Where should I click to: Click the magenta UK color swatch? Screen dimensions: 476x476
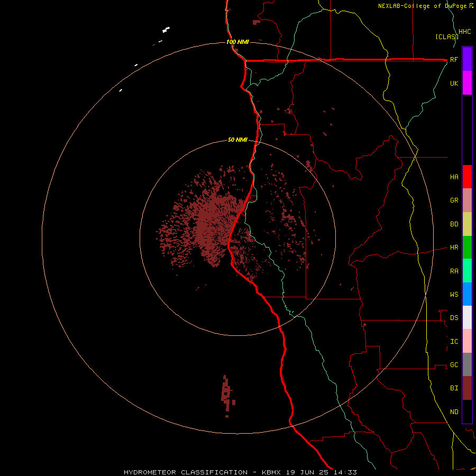pyautogui.click(x=467, y=83)
